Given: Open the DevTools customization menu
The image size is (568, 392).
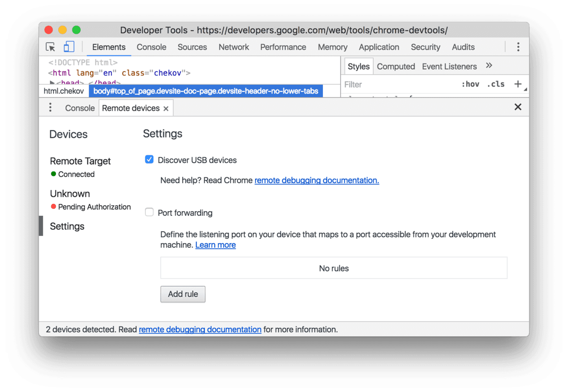Looking at the screenshot, I should (x=518, y=47).
